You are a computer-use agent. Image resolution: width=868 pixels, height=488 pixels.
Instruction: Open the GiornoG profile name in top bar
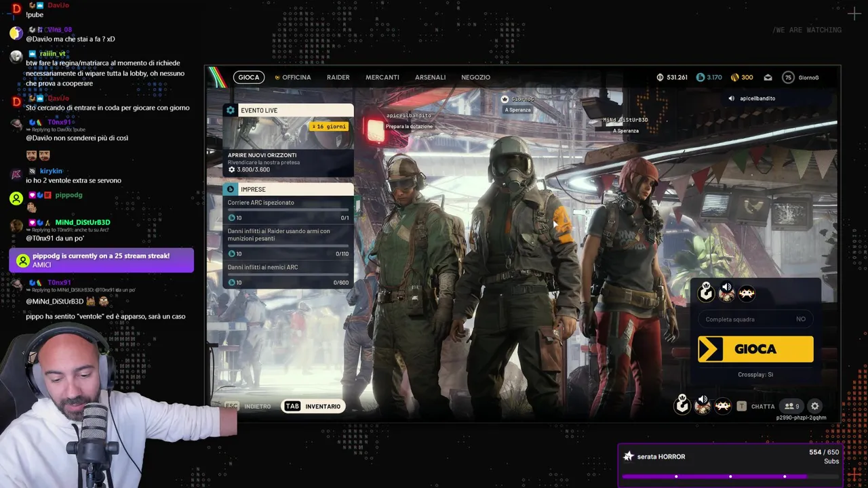(808, 77)
